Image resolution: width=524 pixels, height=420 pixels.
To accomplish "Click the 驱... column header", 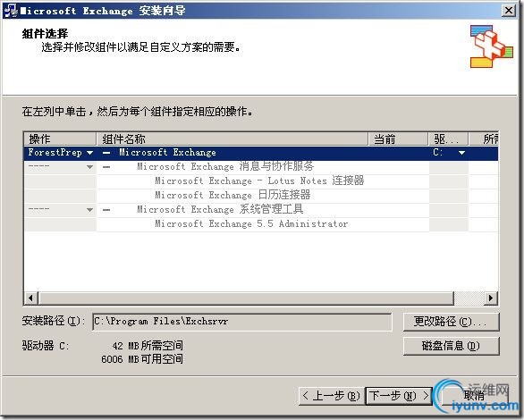I will coord(449,139).
